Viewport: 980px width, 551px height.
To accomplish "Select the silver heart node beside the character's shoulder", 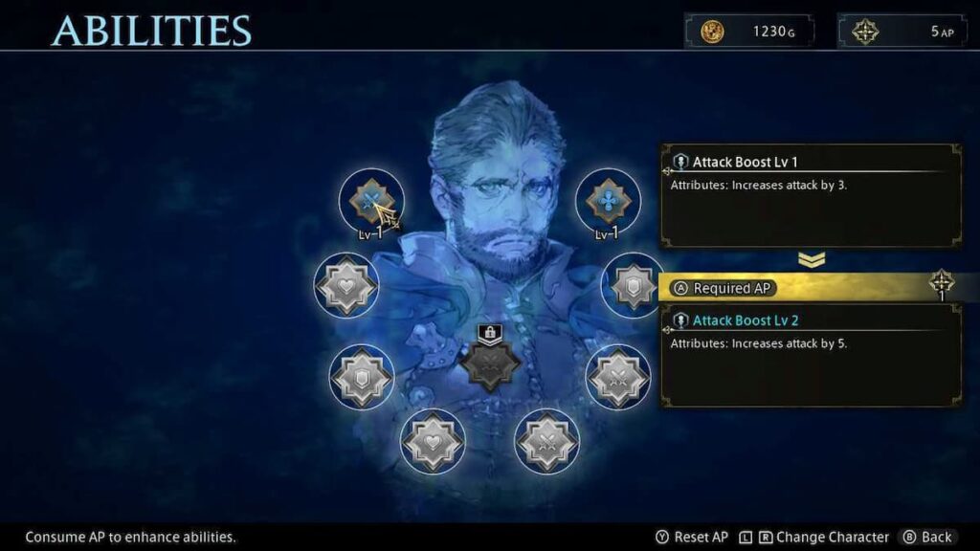I will pyautogui.click(x=345, y=285).
